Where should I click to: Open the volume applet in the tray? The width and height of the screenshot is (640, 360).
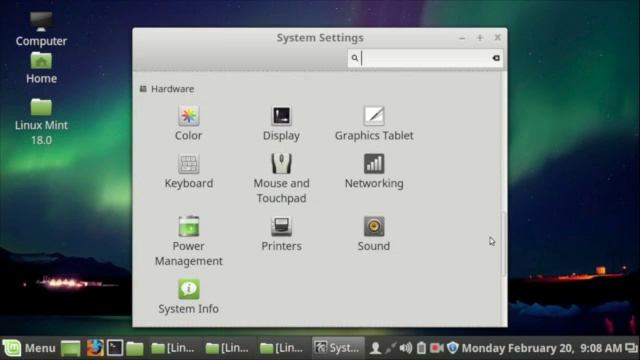coord(406,348)
